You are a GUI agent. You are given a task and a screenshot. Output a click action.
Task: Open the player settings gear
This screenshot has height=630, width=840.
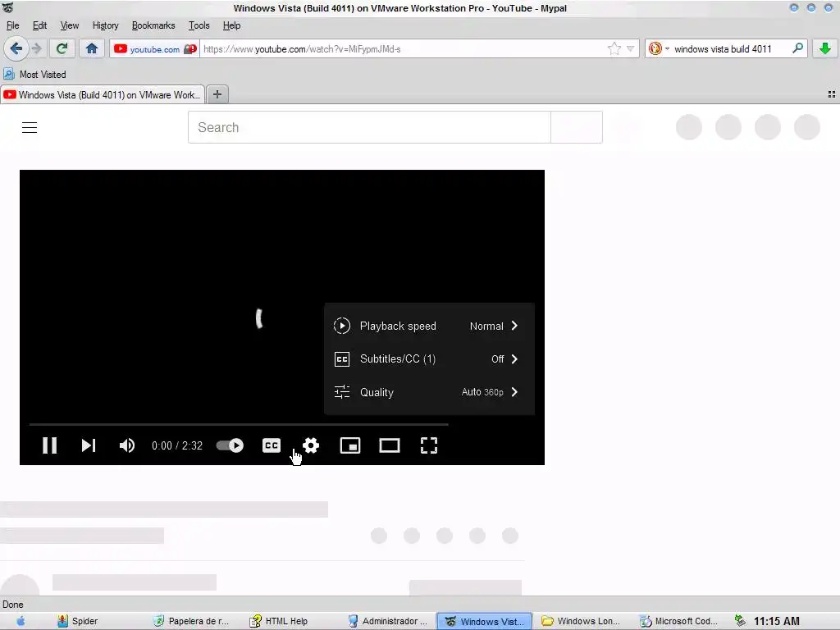pos(311,445)
